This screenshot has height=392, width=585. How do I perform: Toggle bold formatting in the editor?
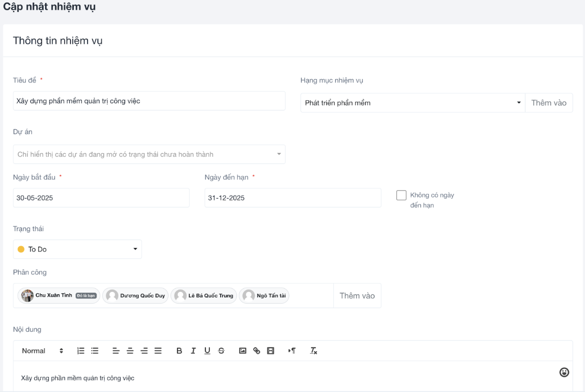coord(179,351)
